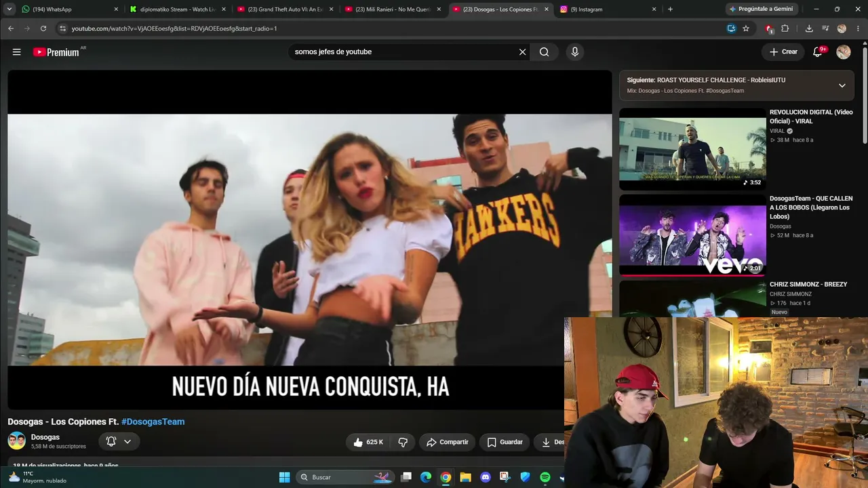The width and height of the screenshot is (868, 488).
Task: Click the video player to pause
Action: click(x=310, y=239)
